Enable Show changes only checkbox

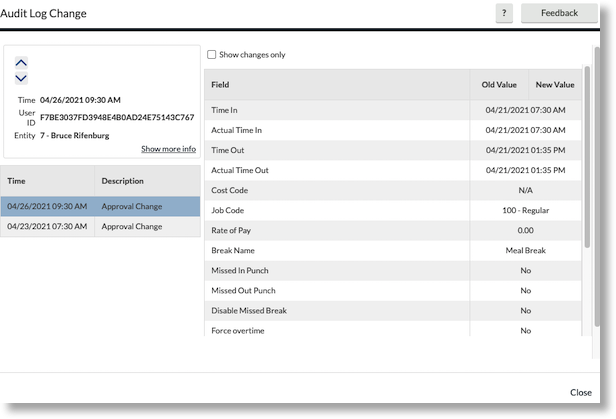[211, 55]
